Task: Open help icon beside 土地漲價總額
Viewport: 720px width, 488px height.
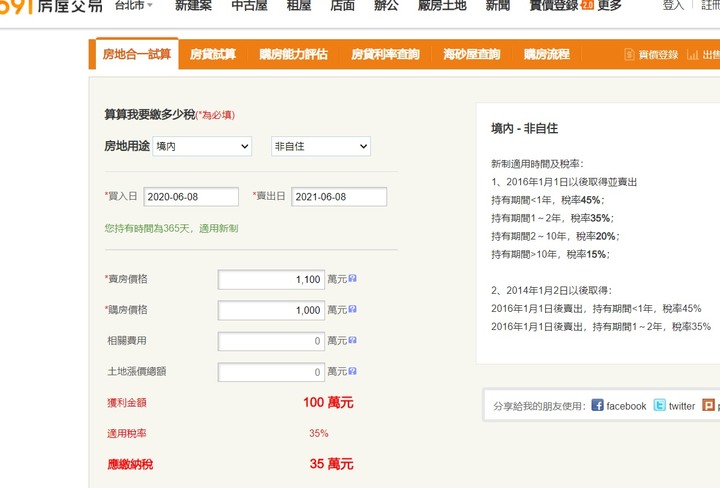Action: [x=352, y=370]
